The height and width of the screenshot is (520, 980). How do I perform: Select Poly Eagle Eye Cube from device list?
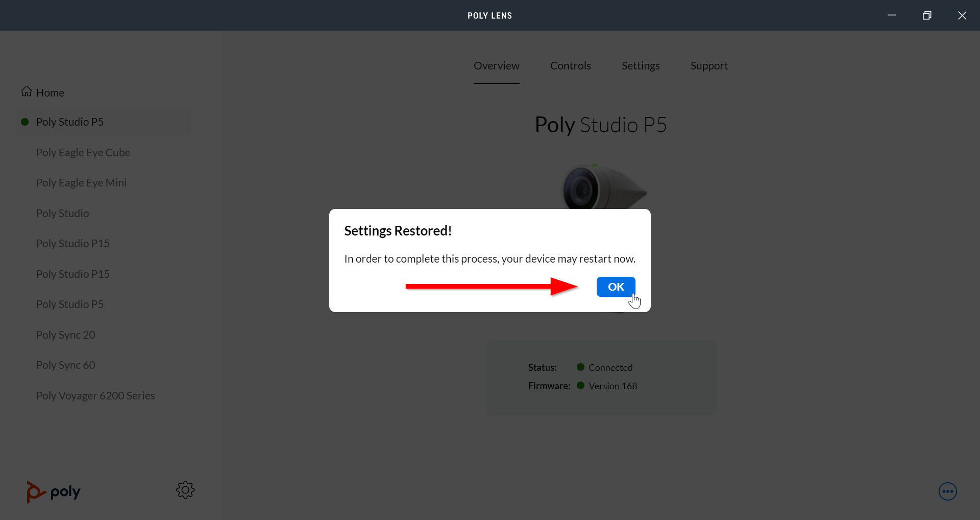tap(83, 152)
